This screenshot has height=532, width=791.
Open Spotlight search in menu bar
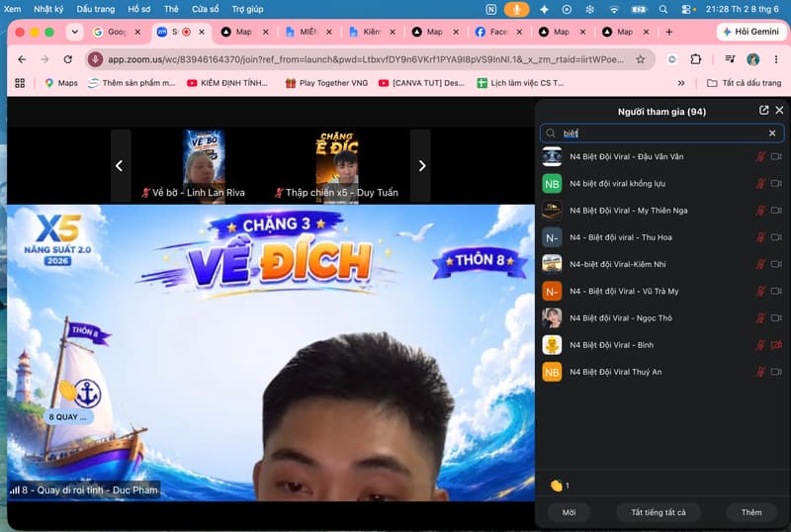point(663,9)
